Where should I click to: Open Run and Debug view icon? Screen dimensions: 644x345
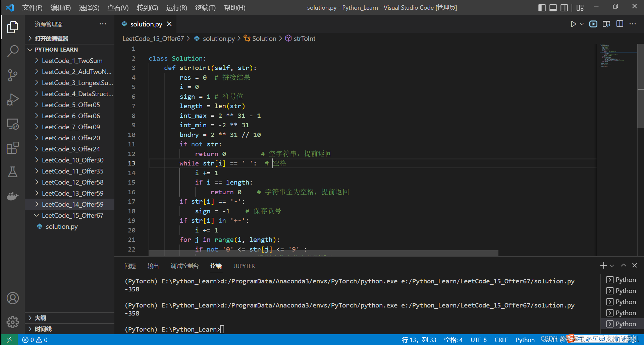point(12,99)
